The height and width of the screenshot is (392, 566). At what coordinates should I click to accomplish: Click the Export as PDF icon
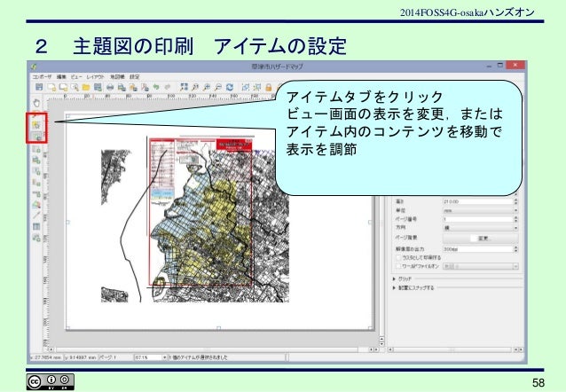(x=145, y=87)
